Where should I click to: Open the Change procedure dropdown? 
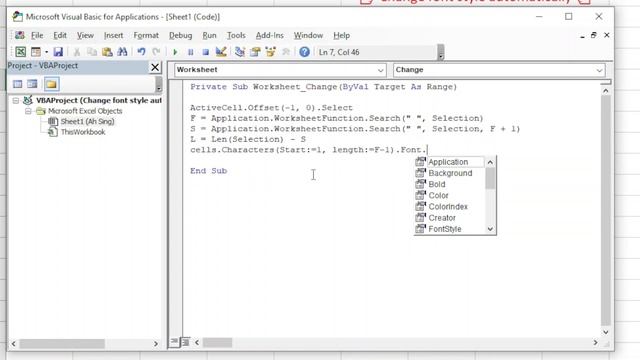599,70
